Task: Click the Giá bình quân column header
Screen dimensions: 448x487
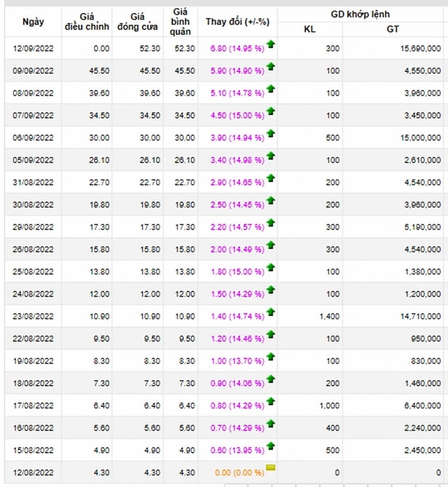Action: click(180, 22)
